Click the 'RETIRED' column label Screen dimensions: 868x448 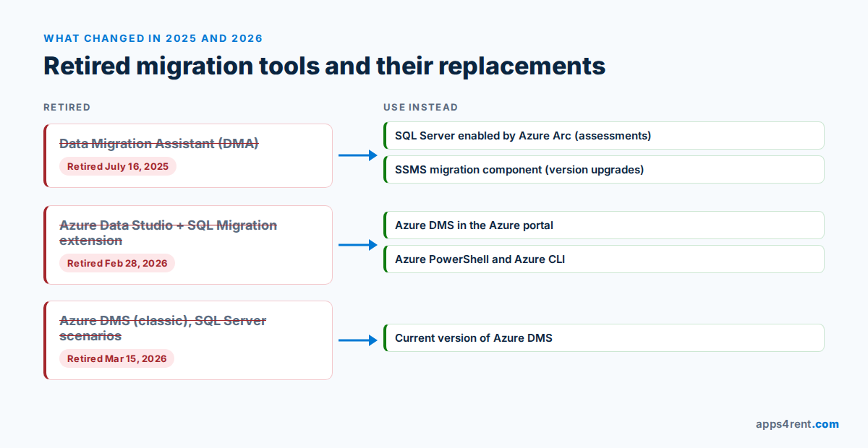coord(67,107)
